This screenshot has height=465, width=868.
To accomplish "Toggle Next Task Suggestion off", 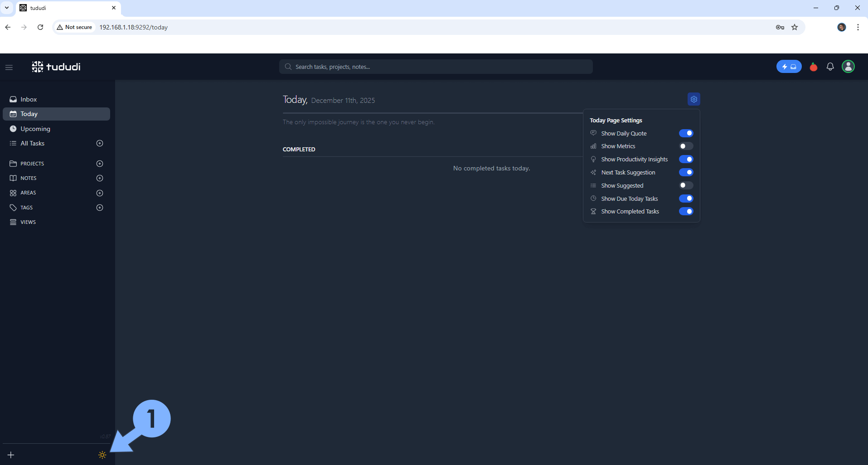I will pos(686,172).
